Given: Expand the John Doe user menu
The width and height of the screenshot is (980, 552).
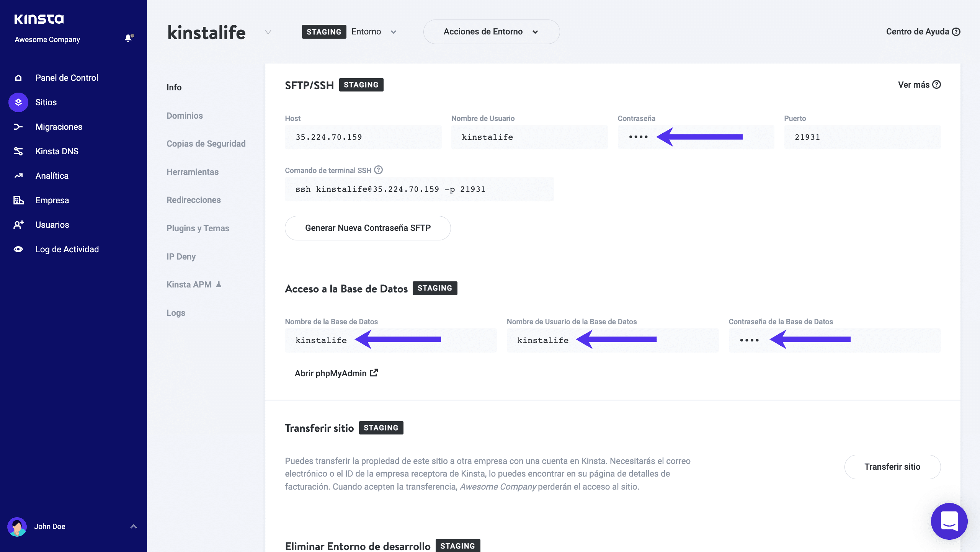Looking at the screenshot, I should (133, 526).
